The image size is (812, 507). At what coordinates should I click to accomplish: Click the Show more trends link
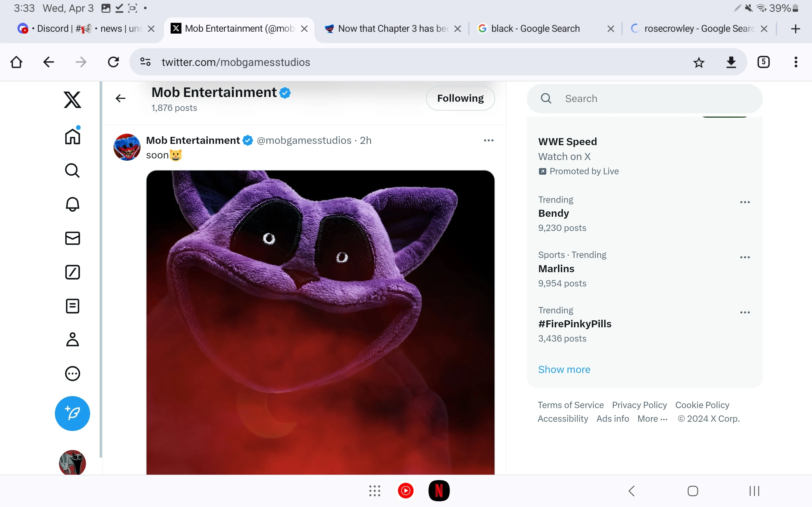coord(564,369)
